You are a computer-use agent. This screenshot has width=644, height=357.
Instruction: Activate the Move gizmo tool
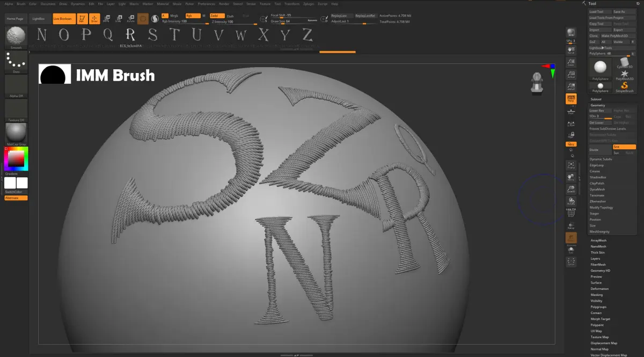[x=106, y=19]
